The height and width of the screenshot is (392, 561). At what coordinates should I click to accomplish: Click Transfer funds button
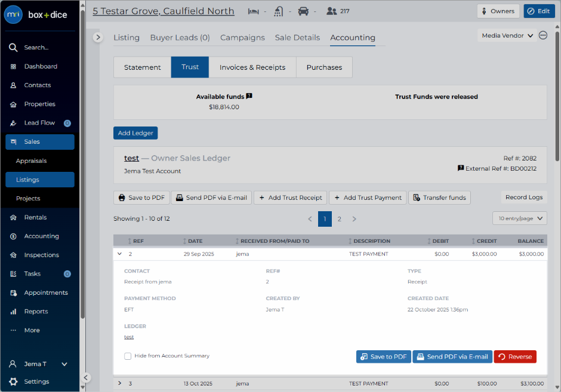point(439,197)
